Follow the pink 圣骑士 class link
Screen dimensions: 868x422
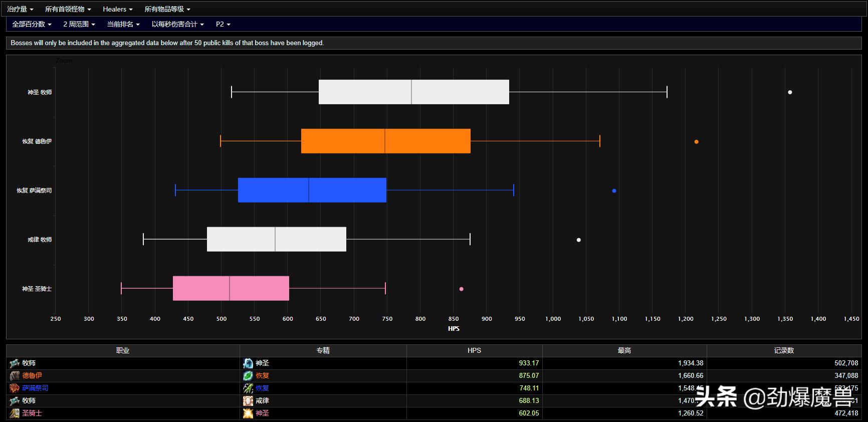32,413
